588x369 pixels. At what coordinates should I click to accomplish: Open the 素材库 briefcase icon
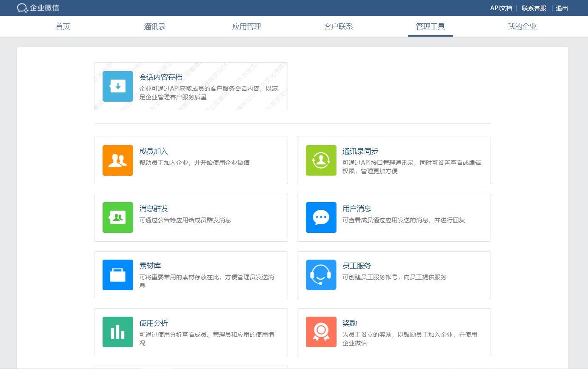click(x=118, y=275)
